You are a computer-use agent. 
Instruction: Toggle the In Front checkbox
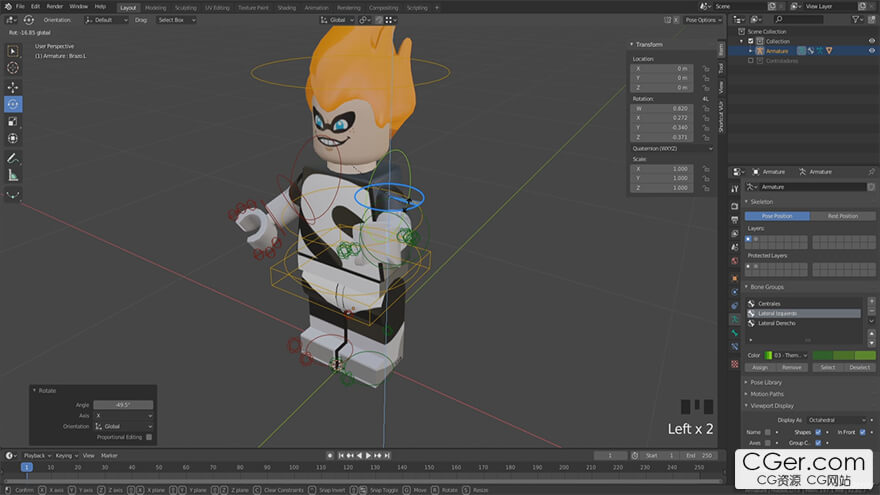[863, 432]
